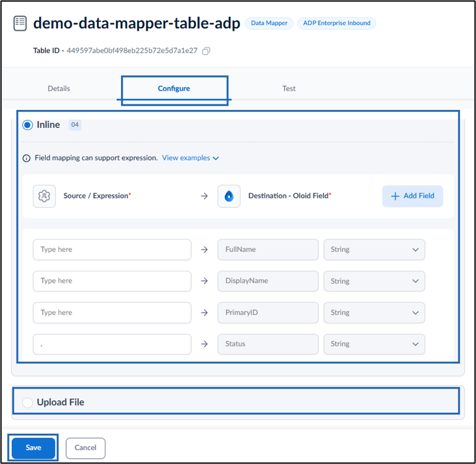
Task: Click the arrow icon in the mapping header row
Action: point(204,196)
